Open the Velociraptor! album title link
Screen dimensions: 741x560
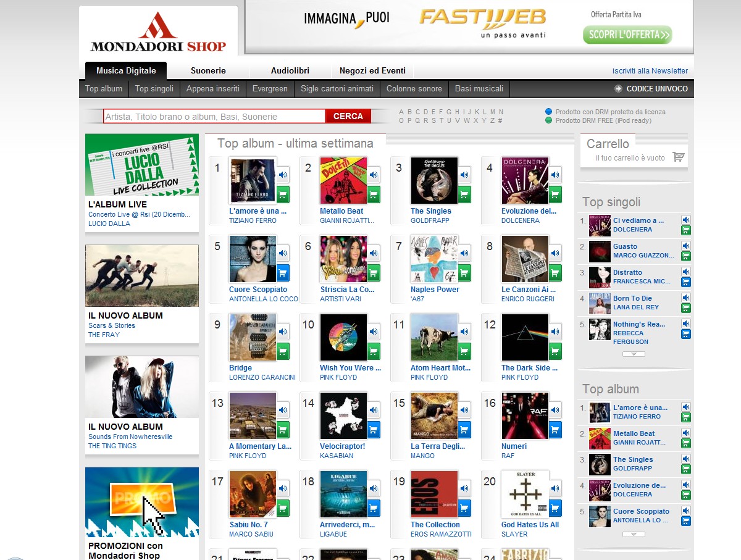pos(343,446)
